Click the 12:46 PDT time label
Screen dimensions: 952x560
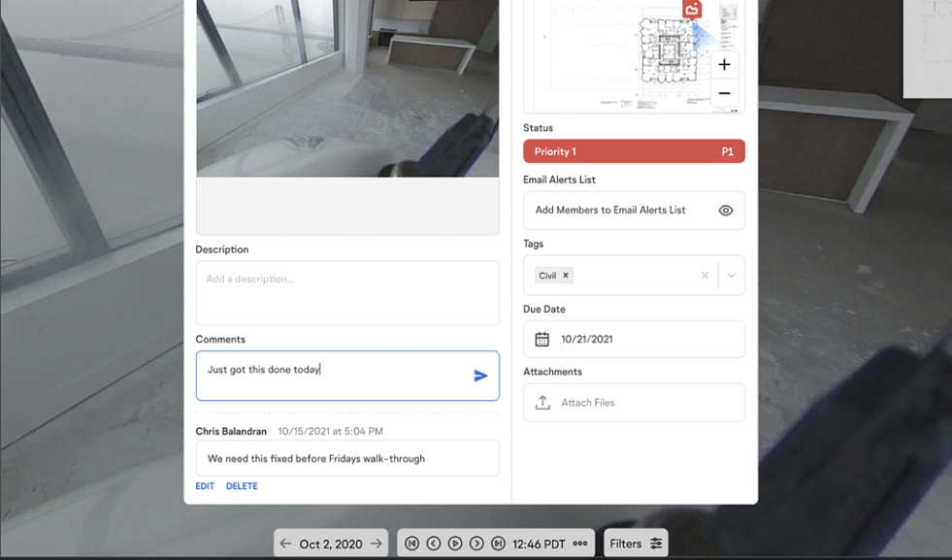(x=539, y=544)
